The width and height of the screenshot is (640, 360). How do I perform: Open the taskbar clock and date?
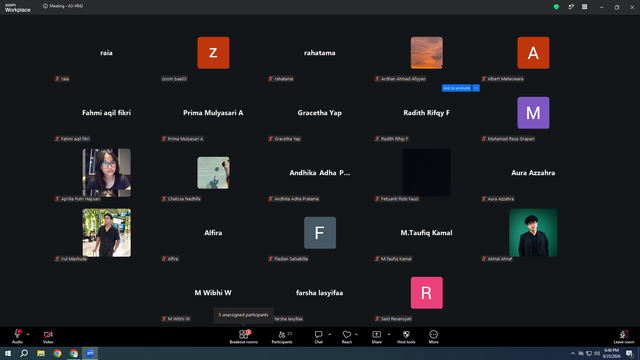pos(611,353)
